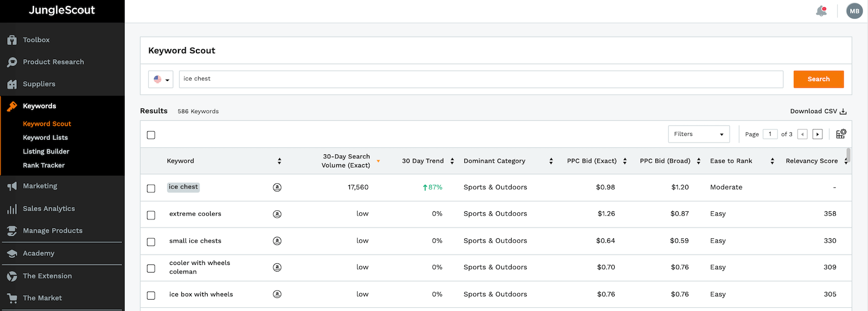868x311 pixels.
Task: Check the extreme coolers row checkbox
Action: (151, 215)
